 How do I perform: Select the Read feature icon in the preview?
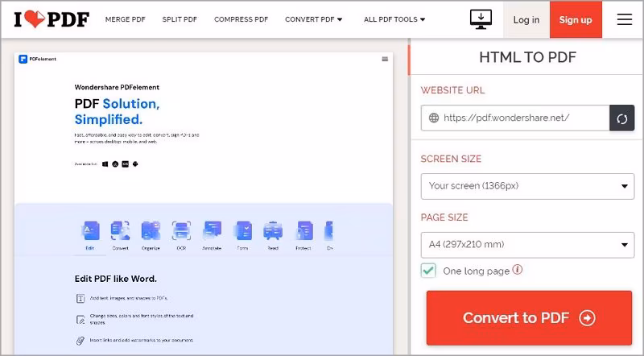pos(273,230)
